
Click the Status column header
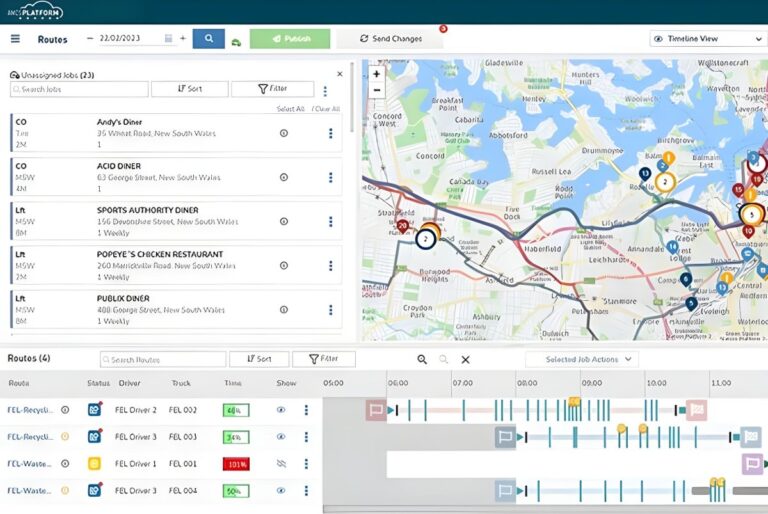tap(98, 383)
